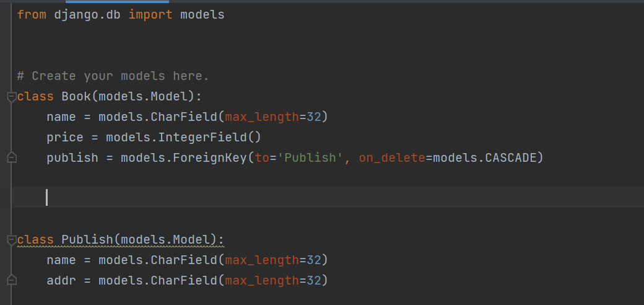The height and width of the screenshot is (305, 644).
Task: Click fold end marker beside addr line
Action: click(x=11, y=281)
